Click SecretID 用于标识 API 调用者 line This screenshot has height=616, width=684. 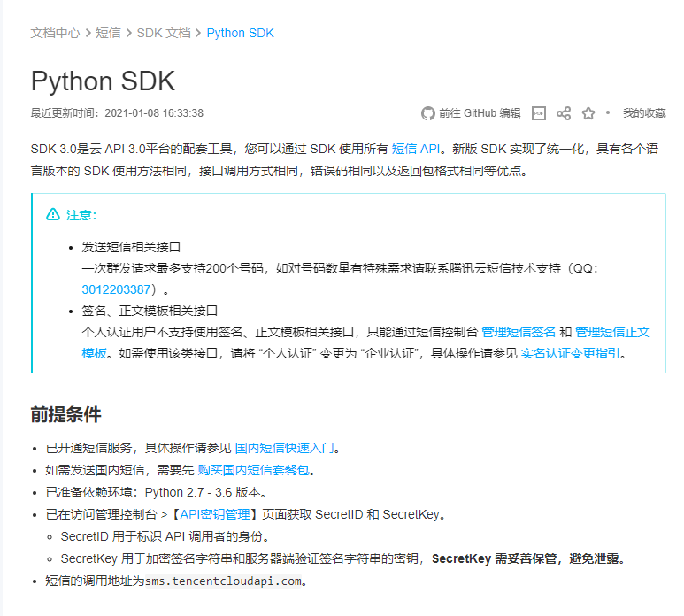coord(165,536)
